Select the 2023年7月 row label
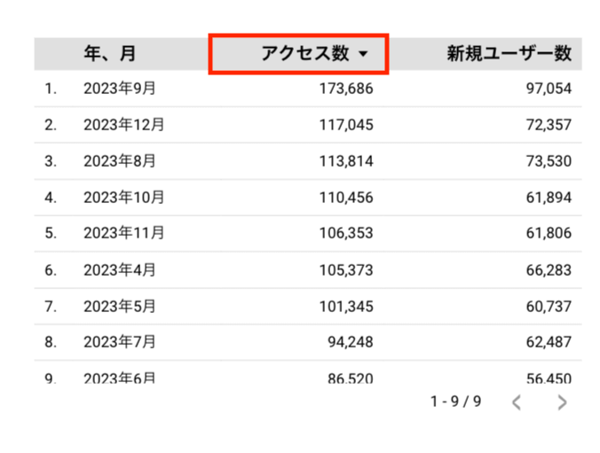This screenshot has width=600, height=453. [119, 342]
